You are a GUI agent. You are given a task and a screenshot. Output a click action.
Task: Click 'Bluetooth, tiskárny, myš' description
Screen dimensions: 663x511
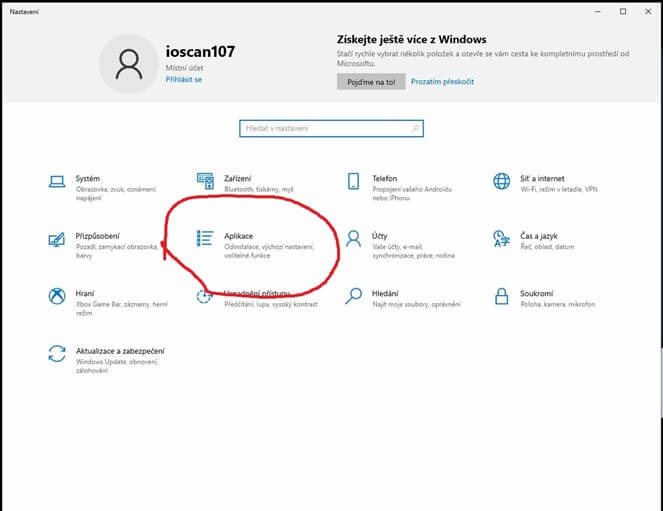[259, 189]
